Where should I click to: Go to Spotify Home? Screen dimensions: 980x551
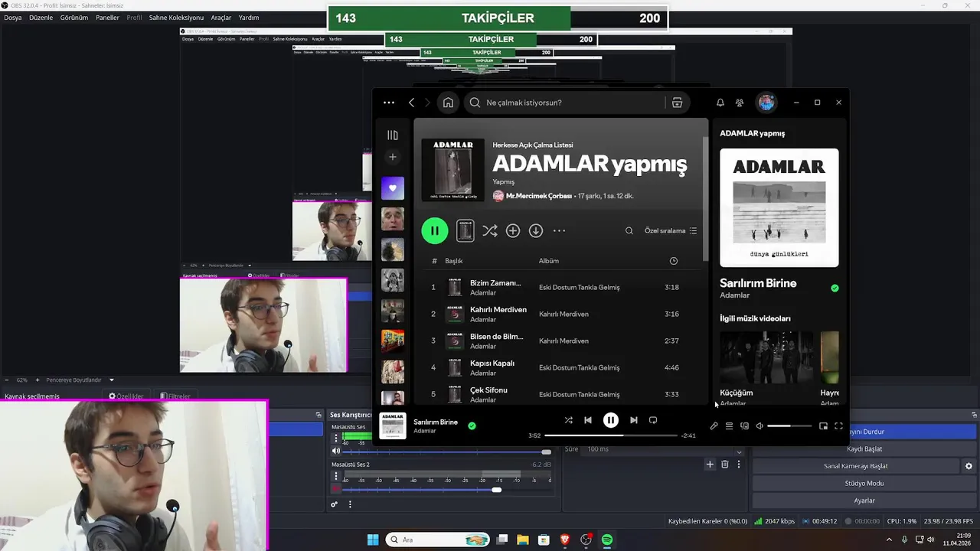[448, 103]
